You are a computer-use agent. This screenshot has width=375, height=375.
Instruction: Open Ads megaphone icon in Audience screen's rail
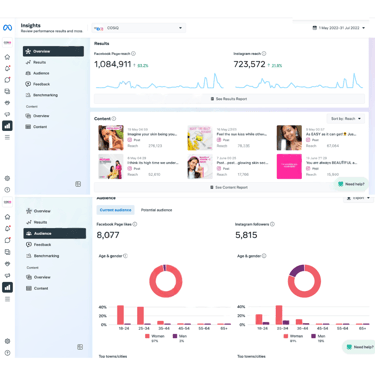click(7, 275)
